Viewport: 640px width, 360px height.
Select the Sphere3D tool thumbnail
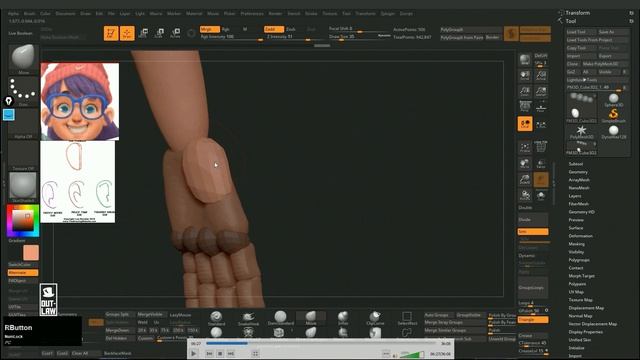click(613, 100)
